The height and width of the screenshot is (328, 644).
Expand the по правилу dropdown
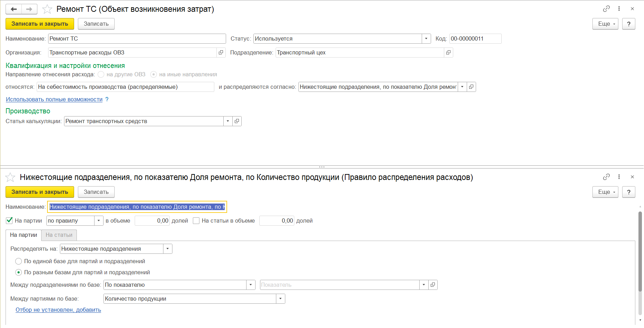coord(99,221)
